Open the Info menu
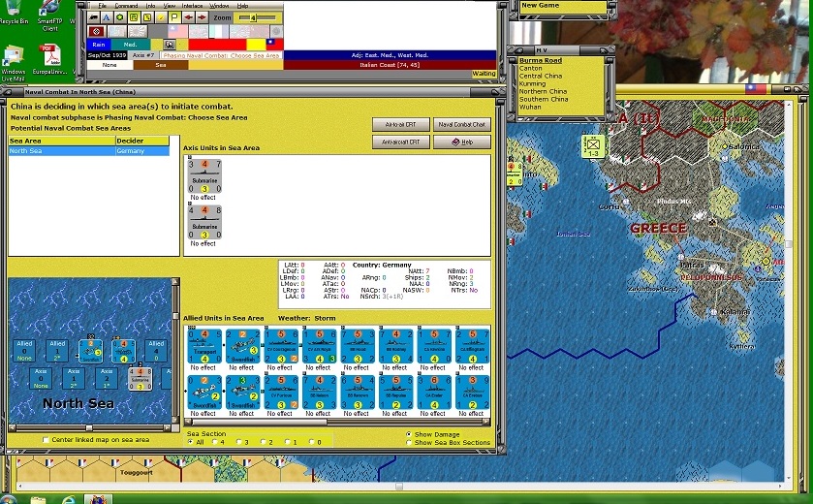Image resolution: width=813 pixels, height=504 pixels. pos(150,6)
